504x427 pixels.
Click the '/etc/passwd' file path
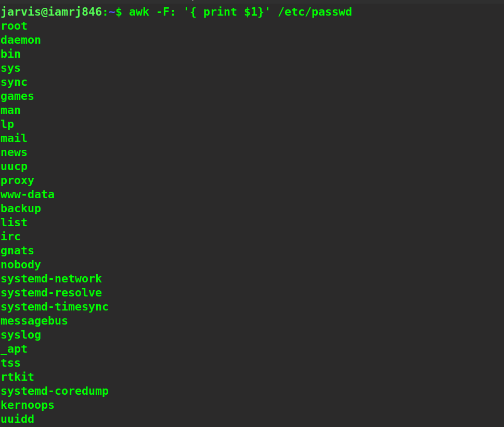315,11
